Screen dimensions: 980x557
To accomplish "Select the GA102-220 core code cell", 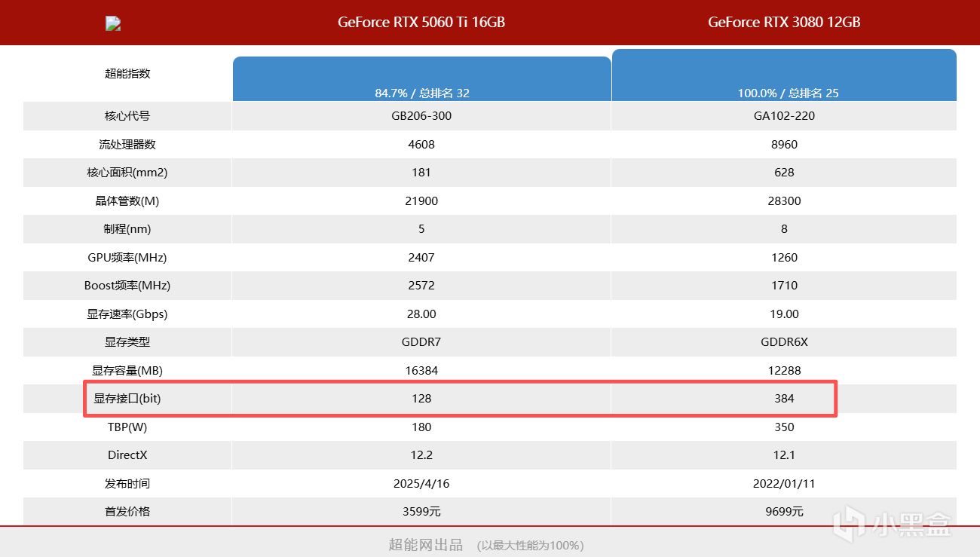I will click(784, 116).
